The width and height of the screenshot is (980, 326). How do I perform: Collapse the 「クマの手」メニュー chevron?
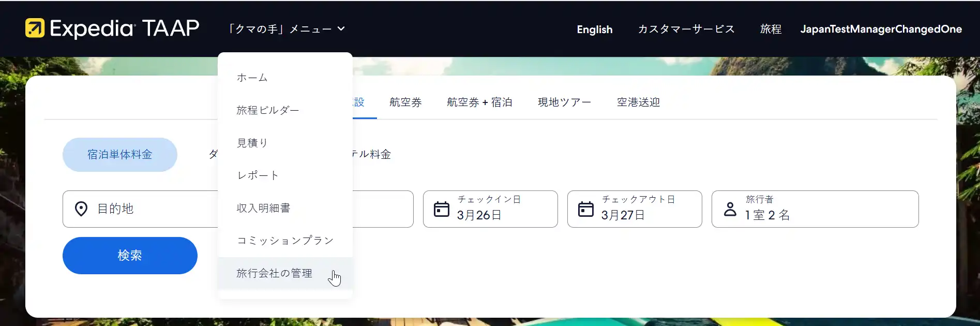[341, 29]
